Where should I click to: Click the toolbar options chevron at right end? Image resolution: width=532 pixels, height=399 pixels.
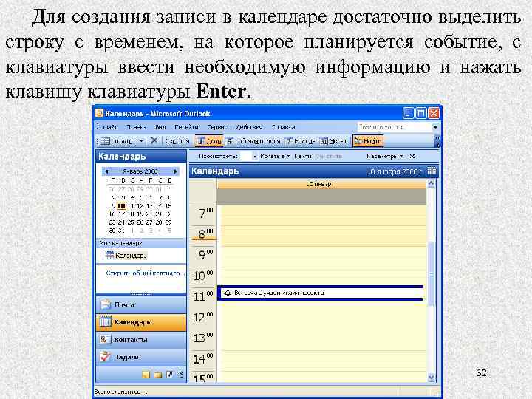click(437, 141)
